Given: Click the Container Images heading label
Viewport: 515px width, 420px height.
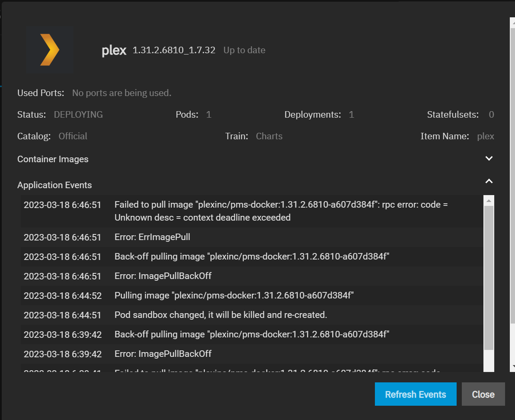Looking at the screenshot, I should pos(53,159).
